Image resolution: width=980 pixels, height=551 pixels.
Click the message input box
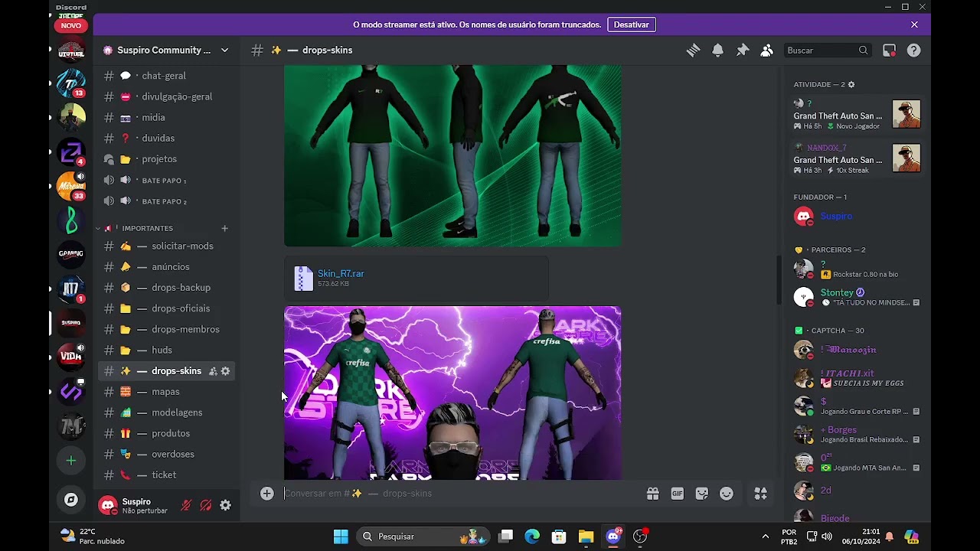click(459, 494)
